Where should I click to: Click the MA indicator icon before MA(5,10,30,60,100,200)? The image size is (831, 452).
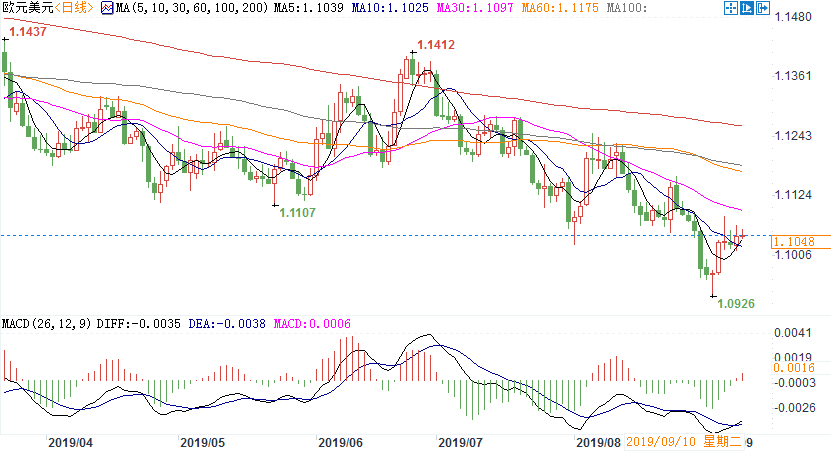106,8
